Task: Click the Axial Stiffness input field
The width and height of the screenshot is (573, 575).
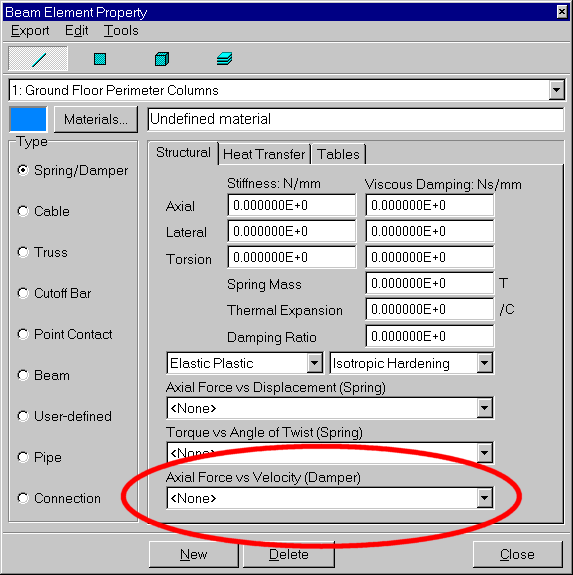Action: pos(291,205)
